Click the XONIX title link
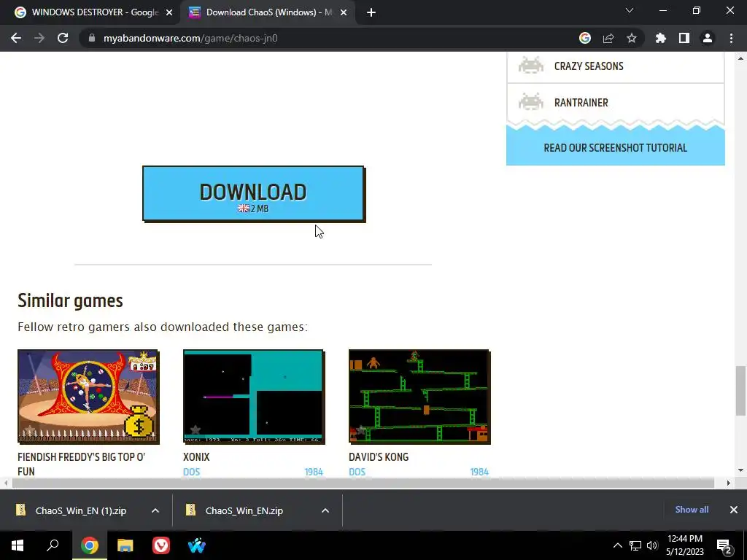747x560 pixels. [x=196, y=456]
